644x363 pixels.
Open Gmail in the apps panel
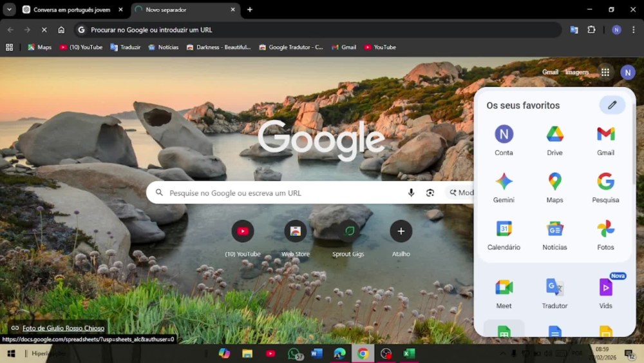click(x=605, y=141)
